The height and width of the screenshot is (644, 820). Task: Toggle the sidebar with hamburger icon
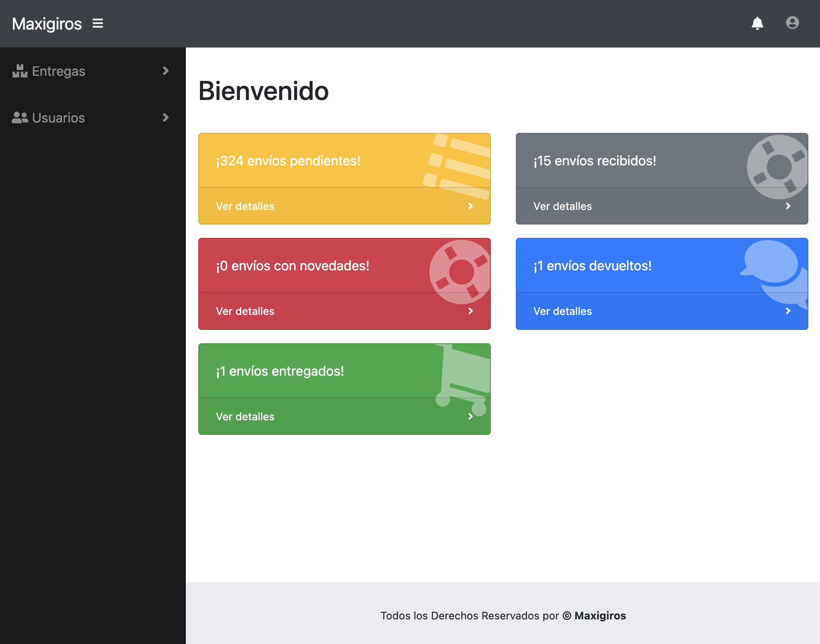point(98,23)
